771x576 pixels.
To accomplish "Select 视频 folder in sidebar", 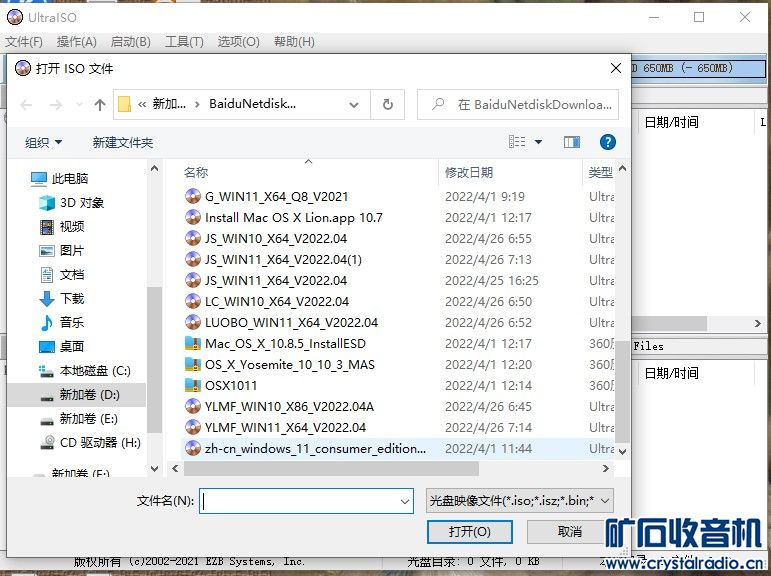I will [x=62, y=227].
